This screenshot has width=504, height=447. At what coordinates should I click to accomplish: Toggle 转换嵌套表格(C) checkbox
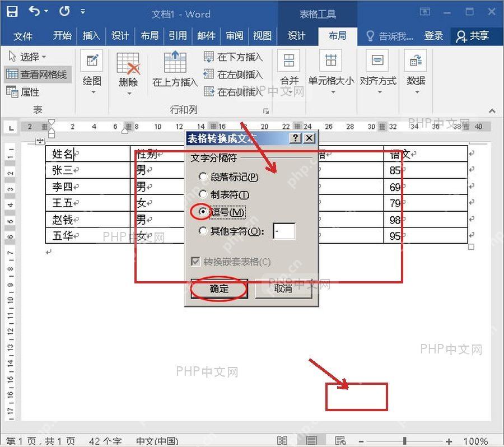231,262
